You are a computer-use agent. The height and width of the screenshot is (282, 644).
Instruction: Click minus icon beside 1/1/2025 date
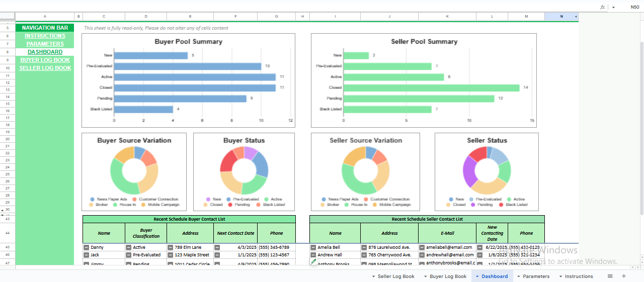[x=217, y=255]
